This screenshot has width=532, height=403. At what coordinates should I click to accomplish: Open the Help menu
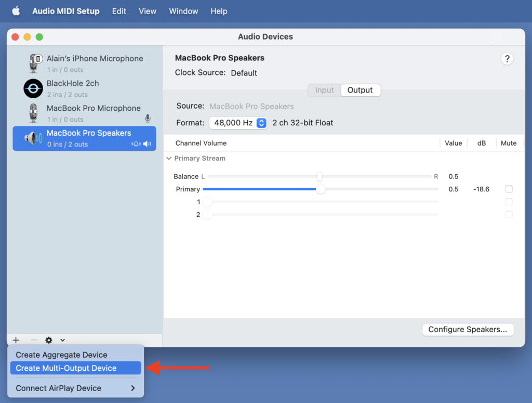(219, 11)
